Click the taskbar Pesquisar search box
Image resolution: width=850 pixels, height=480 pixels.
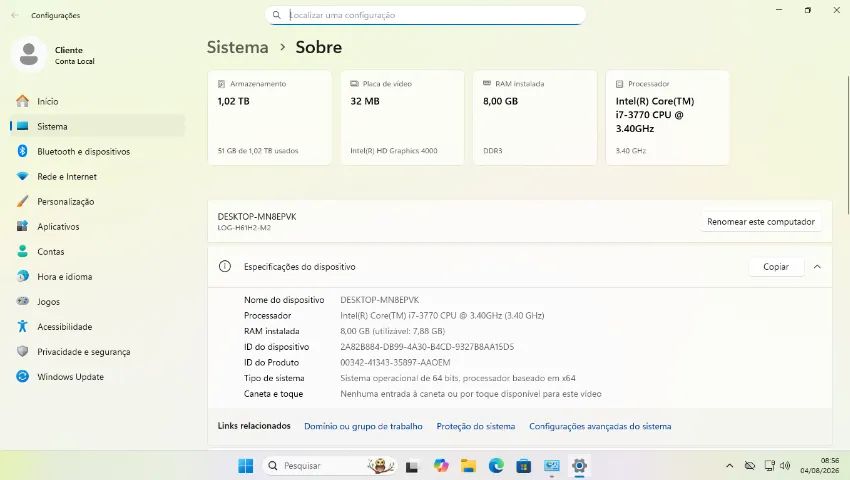point(330,465)
